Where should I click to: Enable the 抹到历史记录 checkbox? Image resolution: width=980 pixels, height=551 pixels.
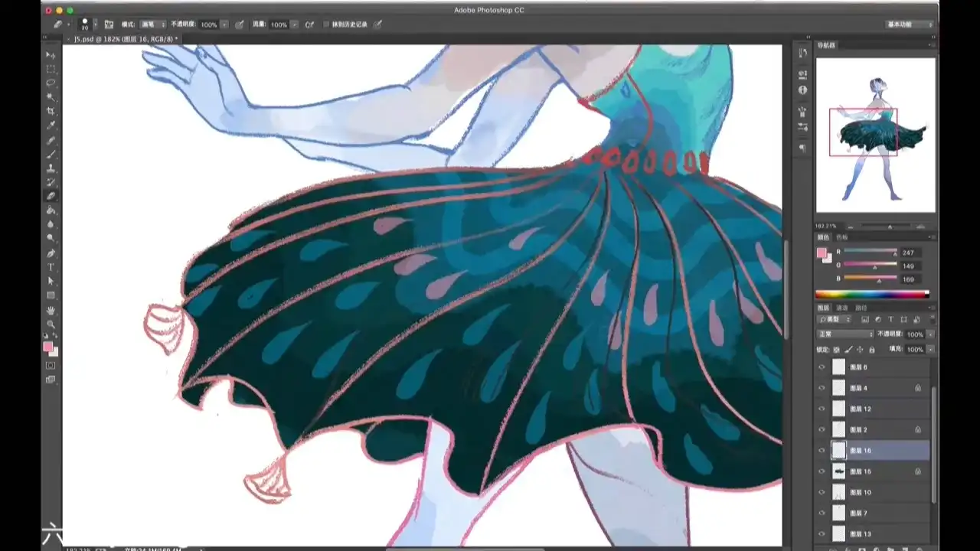326,24
